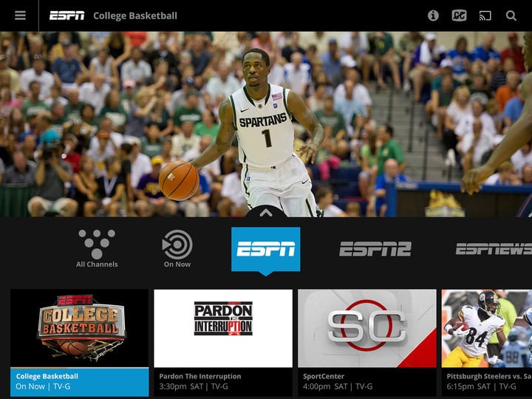Open the Pittsburgh Steelers game thumbnail
Image resolution: width=532 pixels, height=399 pixels.
click(x=487, y=328)
